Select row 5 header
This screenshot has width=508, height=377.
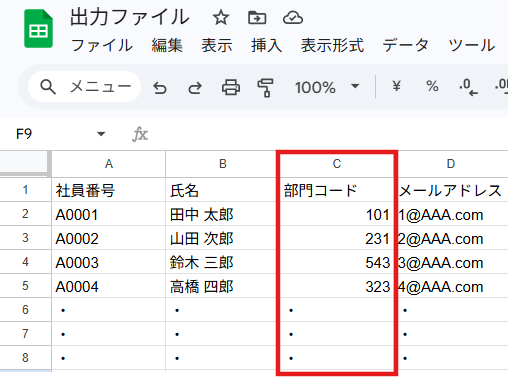tap(25, 286)
